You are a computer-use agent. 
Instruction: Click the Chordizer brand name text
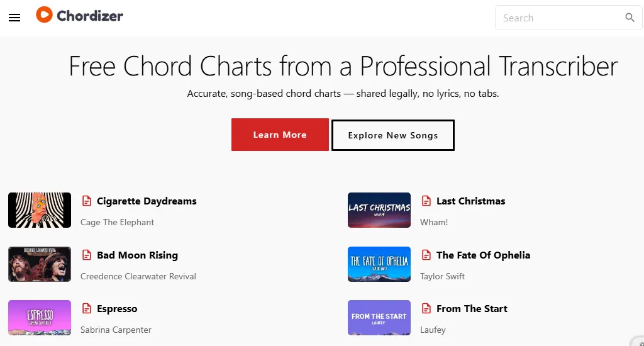[x=90, y=16]
